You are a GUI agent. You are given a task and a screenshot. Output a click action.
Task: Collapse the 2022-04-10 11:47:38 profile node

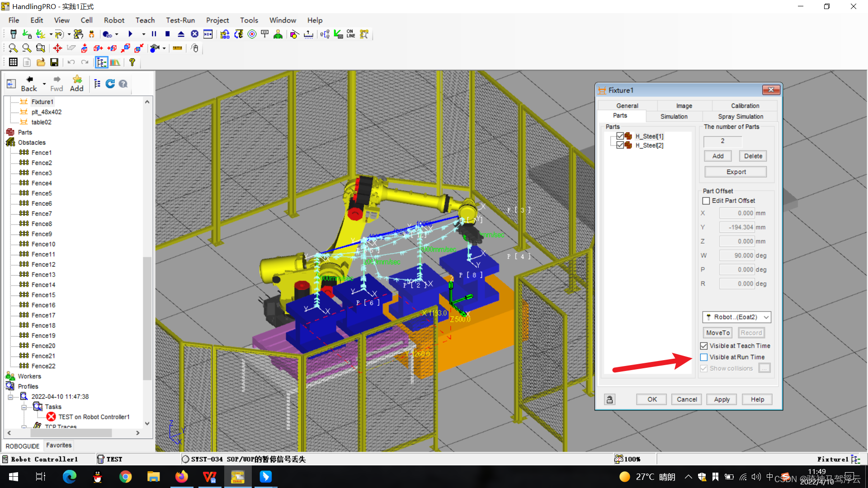point(10,397)
